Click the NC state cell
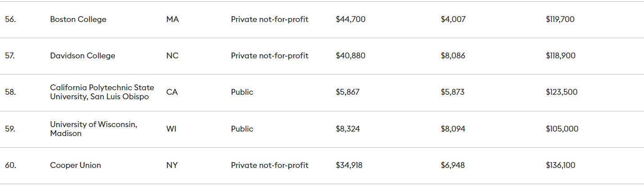 pyautogui.click(x=172, y=56)
